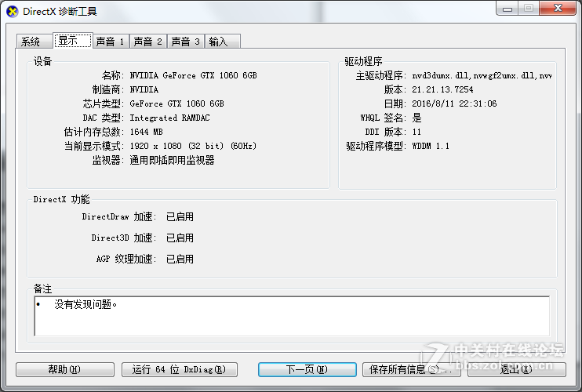Click 运行 64 位 DxDiag button

[180, 369]
